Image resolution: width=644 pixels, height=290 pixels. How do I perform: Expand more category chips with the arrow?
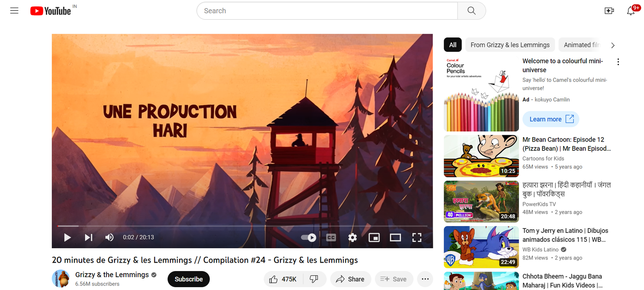(613, 45)
